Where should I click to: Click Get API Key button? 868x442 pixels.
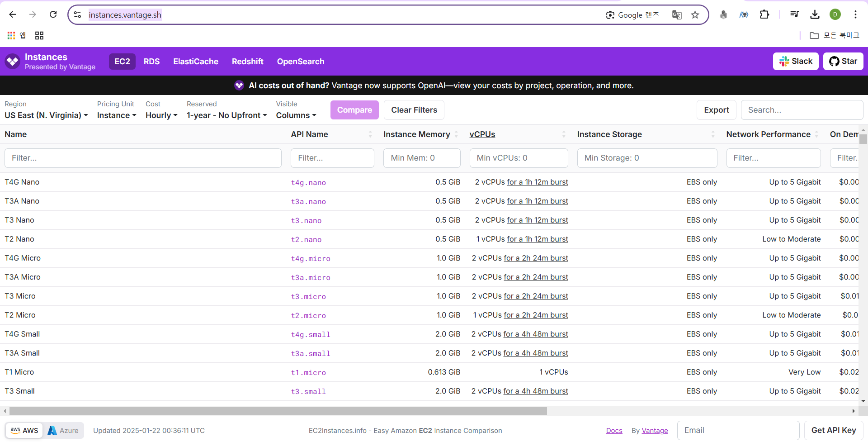point(834,430)
